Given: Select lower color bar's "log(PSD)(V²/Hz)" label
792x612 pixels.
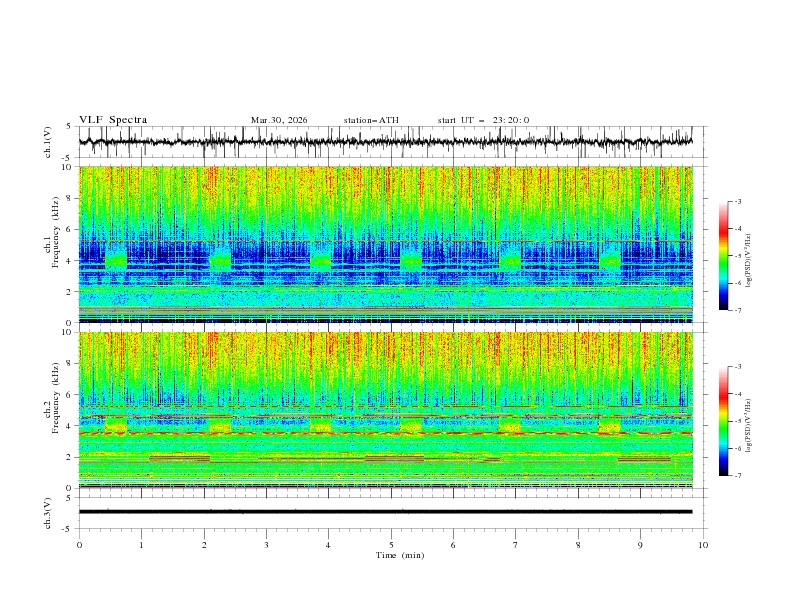Looking at the screenshot, I should coord(749,426).
